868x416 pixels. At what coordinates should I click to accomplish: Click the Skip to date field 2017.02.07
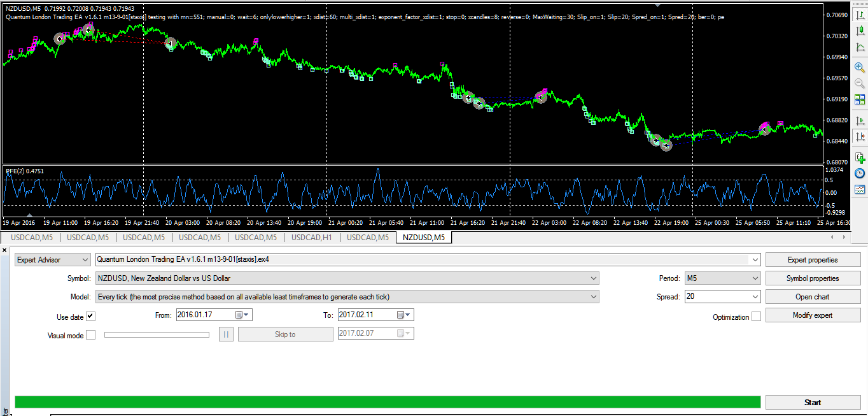[x=375, y=333]
